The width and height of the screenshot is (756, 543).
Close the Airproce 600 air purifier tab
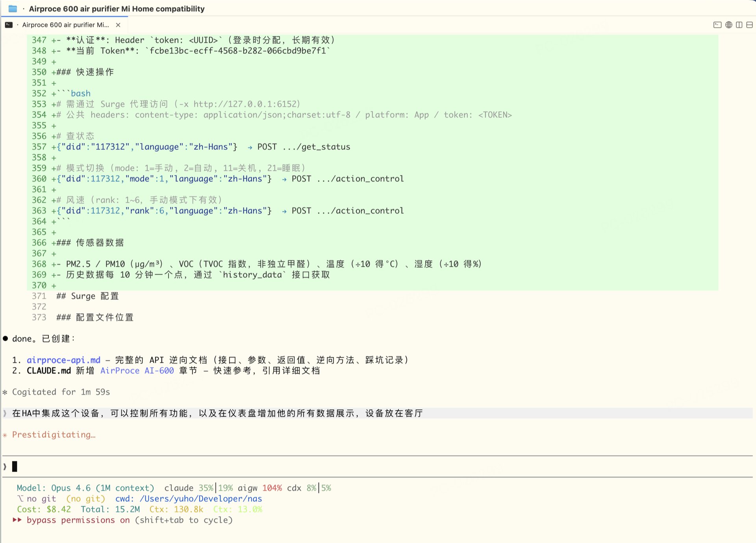pyautogui.click(x=118, y=25)
